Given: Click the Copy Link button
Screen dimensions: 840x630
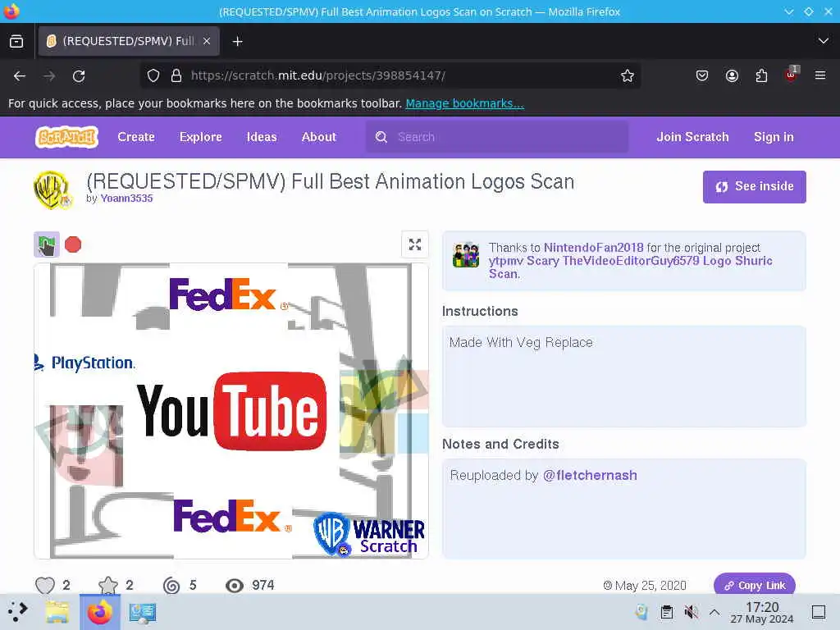Looking at the screenshot, I should click(x=755, y=585).
